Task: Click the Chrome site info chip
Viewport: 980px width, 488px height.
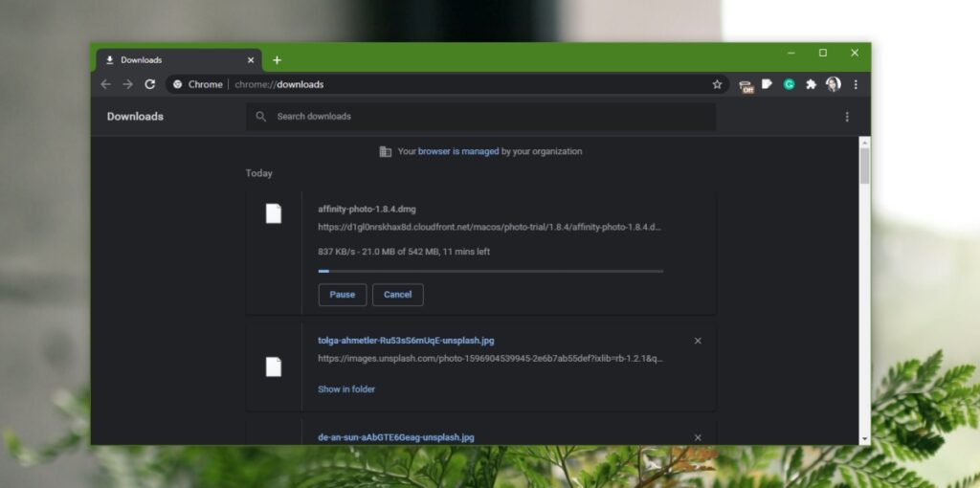Action: click(x=198, y=84)
